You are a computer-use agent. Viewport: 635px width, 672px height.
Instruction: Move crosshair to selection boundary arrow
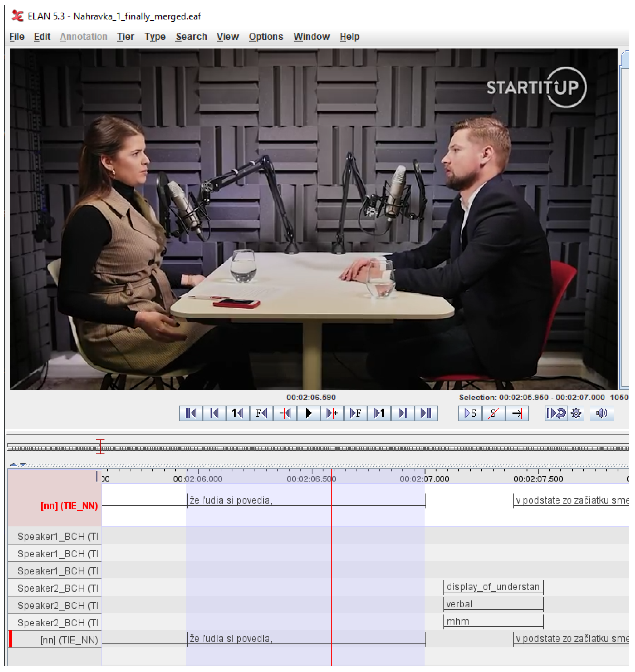coord(517,413)
